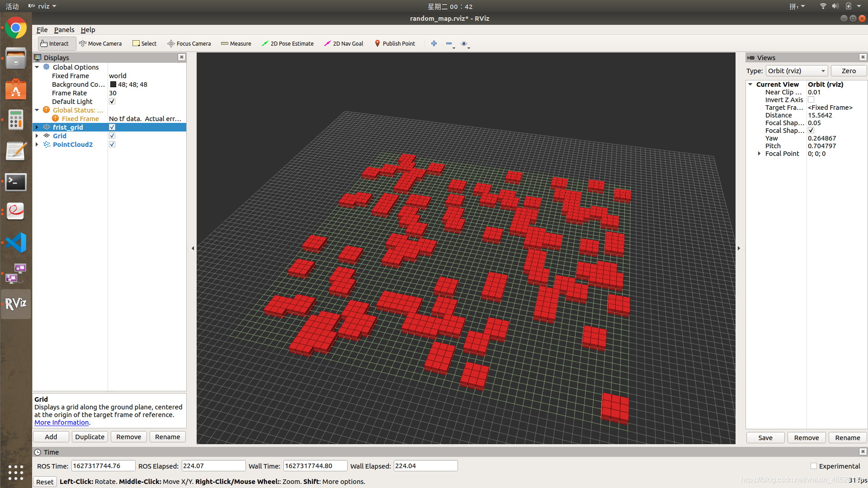The image size is (868, 488).
Task: Select the Move Camera tool
Action: tap(100, 43)
